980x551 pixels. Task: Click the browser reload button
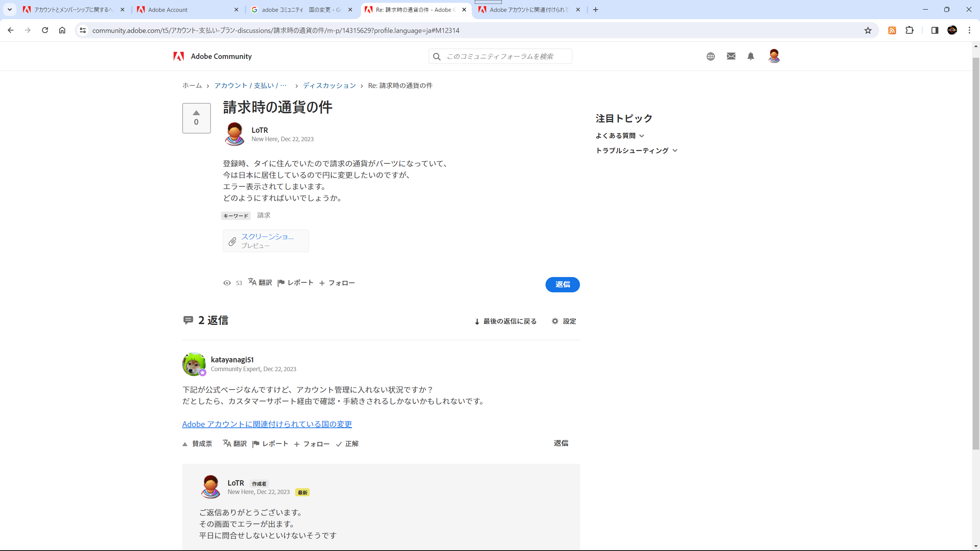coord(45,30)
